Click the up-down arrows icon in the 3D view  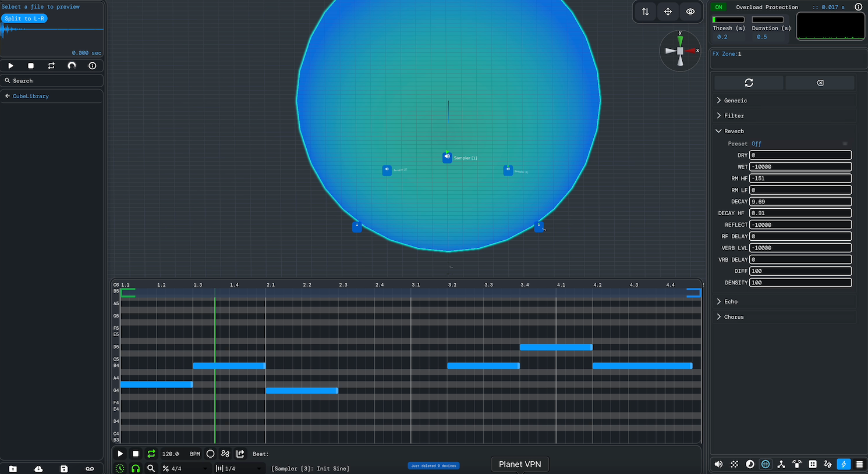click(x=645, y=12)
